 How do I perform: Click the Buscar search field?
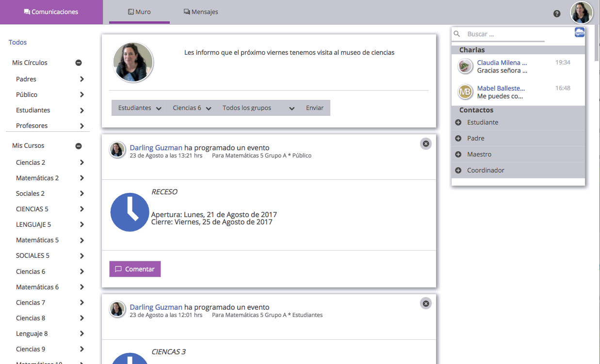(504, 34)
